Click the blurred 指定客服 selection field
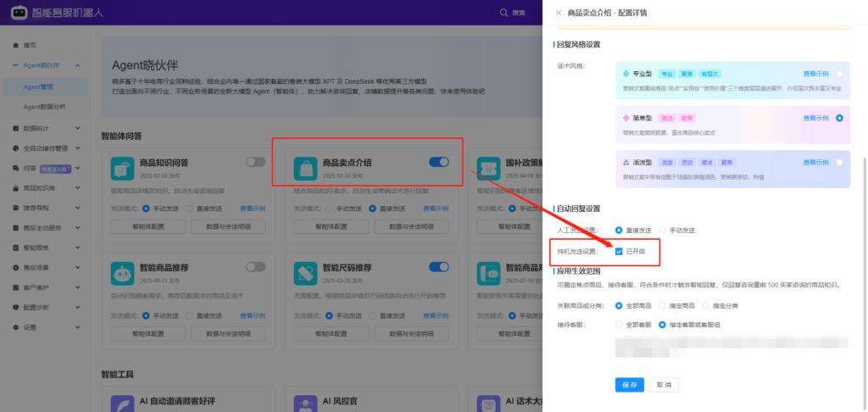Viewport: 868px width, 412px height. pyautogui.click(x=732, y=346)
